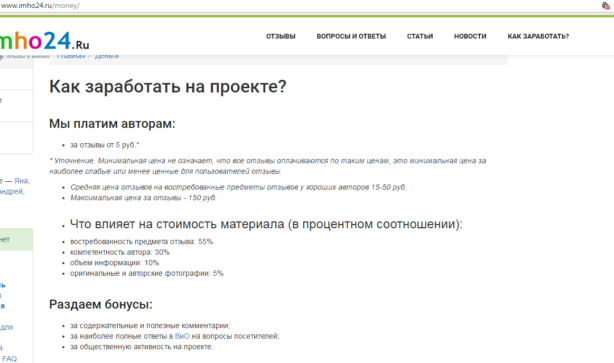Open ВОПРОСЫ И ОТВЕТЫ in the navigation
Image resolution: width=614 pixels, height=363 pixels.
[351, 36]
